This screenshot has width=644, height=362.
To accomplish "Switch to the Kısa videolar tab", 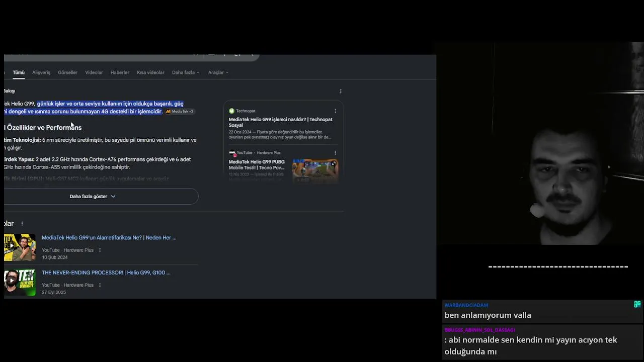I will pyautogui.click(x=150, y=72).
